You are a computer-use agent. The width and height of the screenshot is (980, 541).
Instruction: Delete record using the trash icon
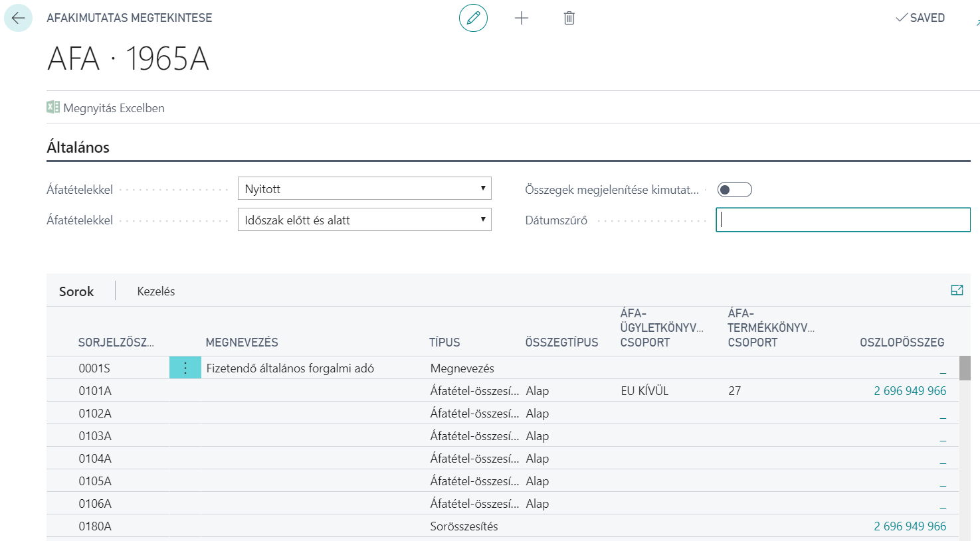pos(569,18)
